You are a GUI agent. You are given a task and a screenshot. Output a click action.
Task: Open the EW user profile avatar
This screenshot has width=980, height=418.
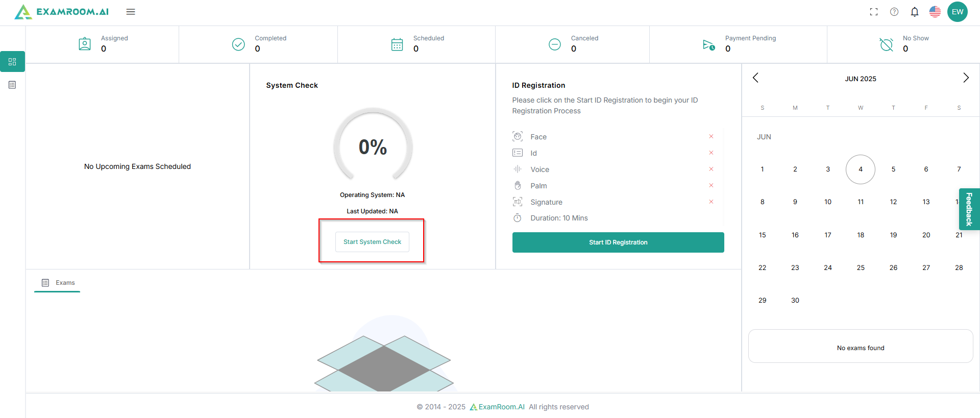tap(958, 12)
